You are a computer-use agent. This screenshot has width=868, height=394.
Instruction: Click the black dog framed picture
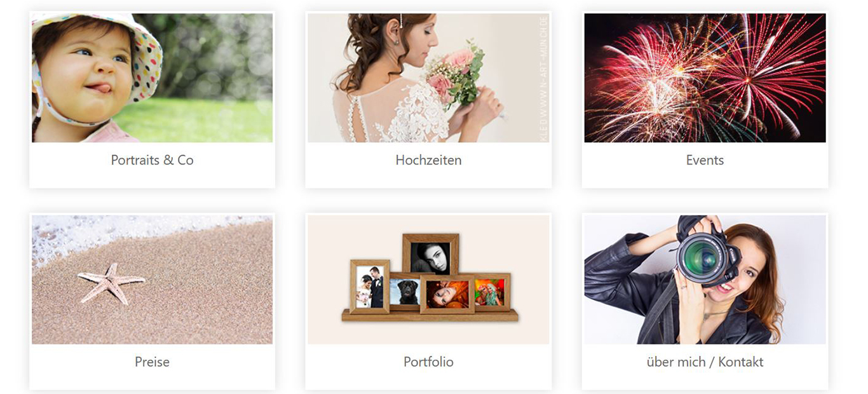(x=404, y=292)
